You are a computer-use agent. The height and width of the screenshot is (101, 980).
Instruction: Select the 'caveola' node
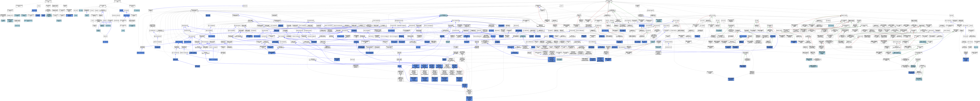click(123, 31)
